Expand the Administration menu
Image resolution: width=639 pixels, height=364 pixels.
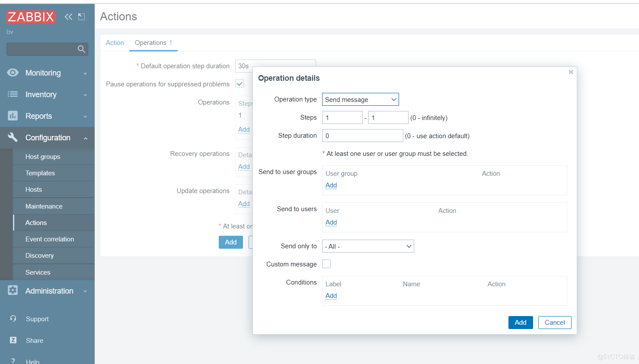click(85, 291)
